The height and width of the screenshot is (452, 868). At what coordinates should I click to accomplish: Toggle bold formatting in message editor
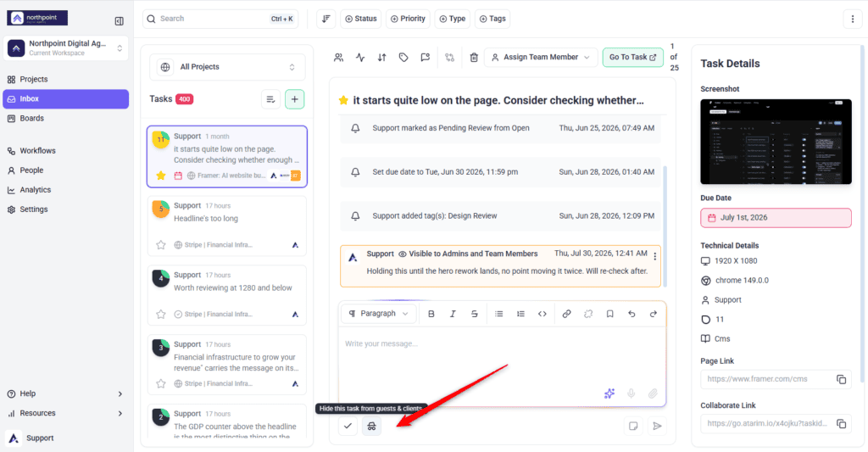431,314
